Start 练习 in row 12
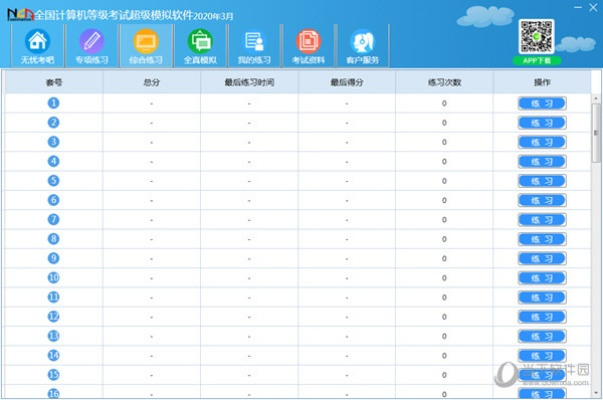 tap(542, 317)
